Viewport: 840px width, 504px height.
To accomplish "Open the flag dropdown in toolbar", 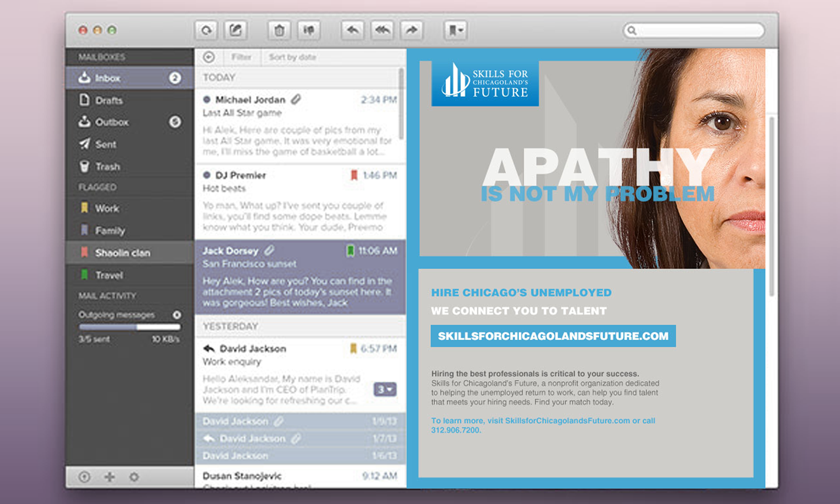I will pyautogui.click(x=455, y=30).
